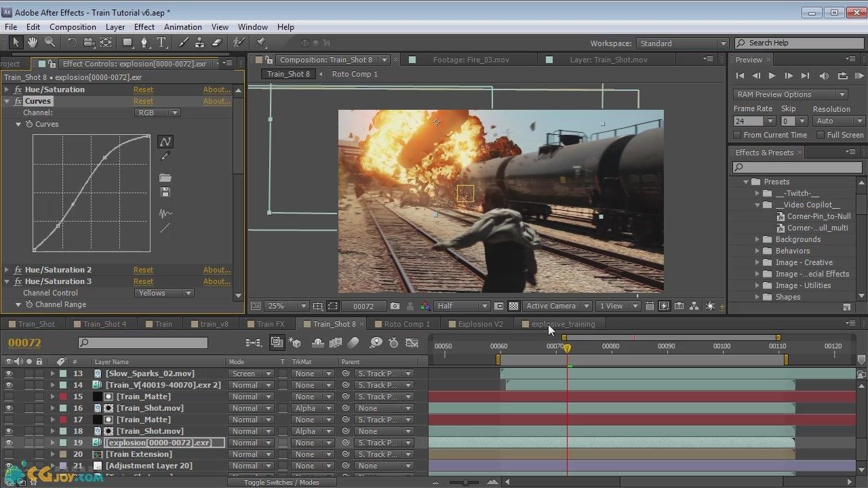Show the Train Extension layer via eye box

point(9,454)
